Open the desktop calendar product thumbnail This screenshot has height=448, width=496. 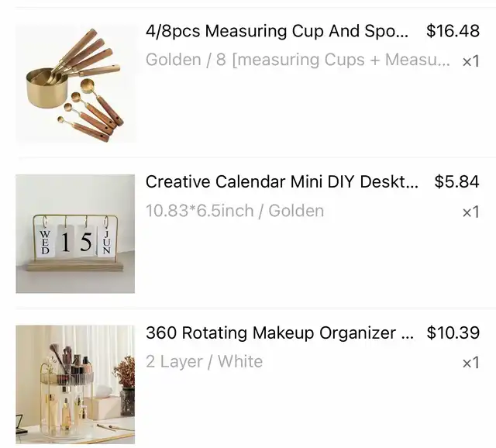pyautogui.click(x=75, y=234)
